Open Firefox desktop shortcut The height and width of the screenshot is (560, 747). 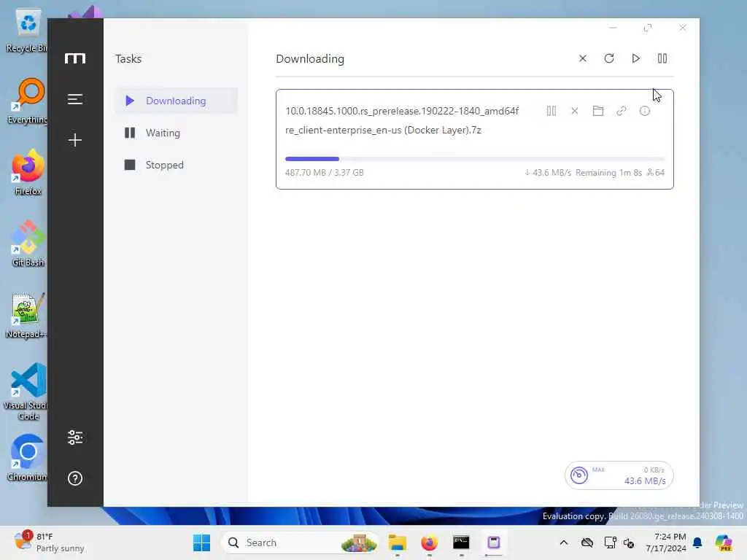pos(28,172)
